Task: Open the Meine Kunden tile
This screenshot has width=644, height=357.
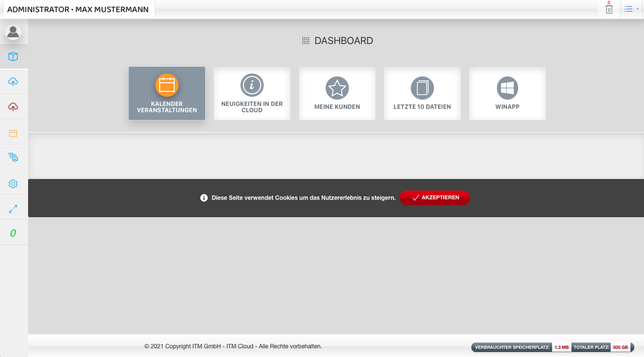Action: 337,93
